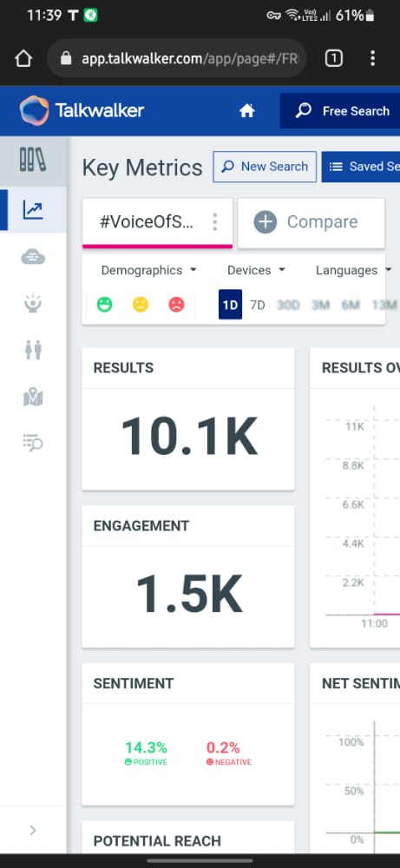
Task: Filter by neutral sentiment yellow face
Action: click(141, 305)
